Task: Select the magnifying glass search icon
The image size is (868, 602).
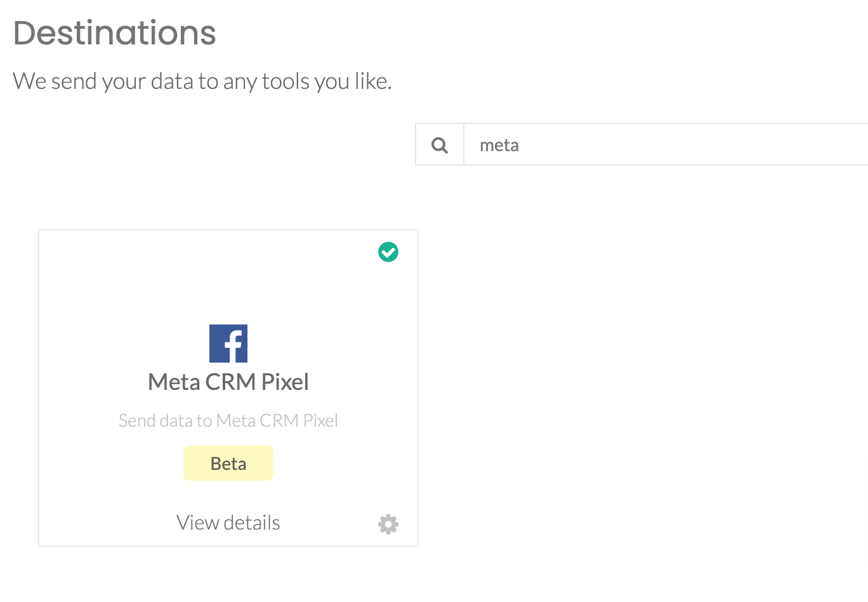Action: click(439, 144)
